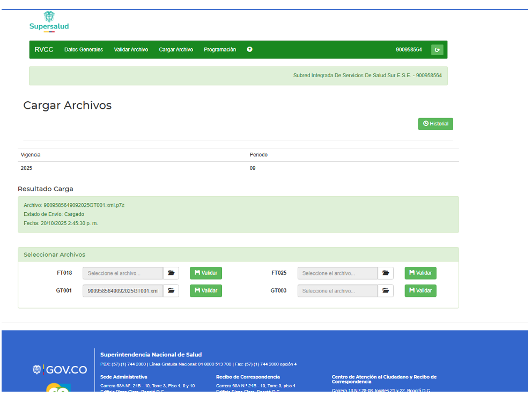The image size is (532, 397).
Task: Open Validar Archivo menu
Action: pyautogui.click(x=131, y=50)
